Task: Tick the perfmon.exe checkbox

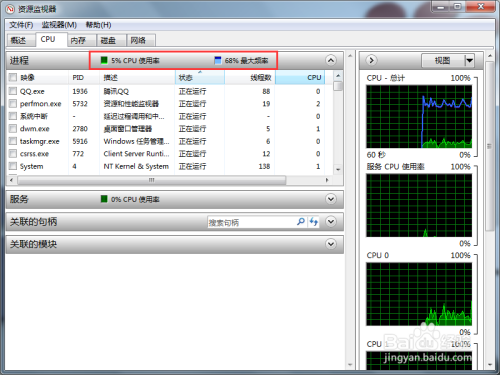Action: click(x=13, y=104)
